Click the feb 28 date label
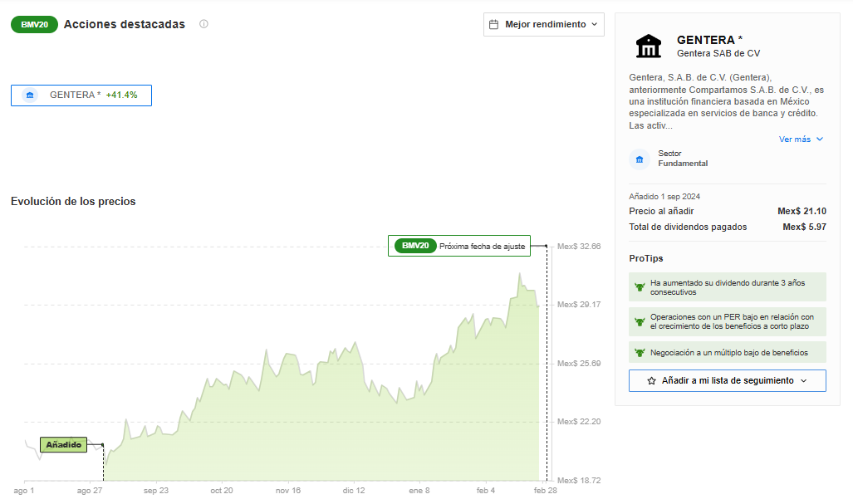The image size is (853, 504). click(546, 491)
